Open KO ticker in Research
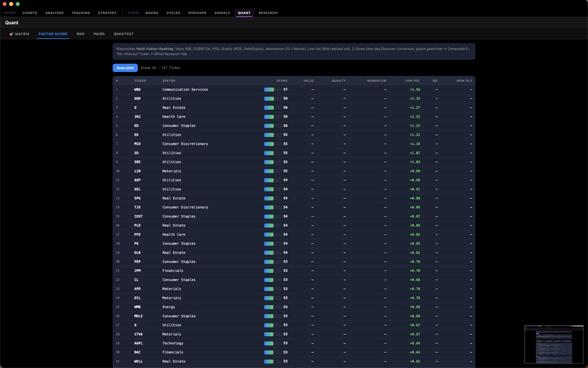Viewport: 588px width, 368px height. click(x=136, y=126)
